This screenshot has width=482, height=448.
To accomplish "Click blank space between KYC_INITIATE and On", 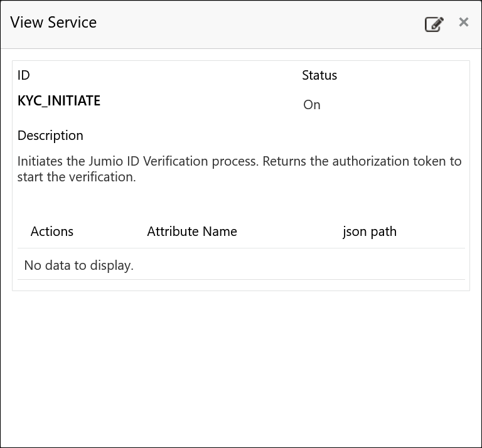I will (x=201, y=102).
